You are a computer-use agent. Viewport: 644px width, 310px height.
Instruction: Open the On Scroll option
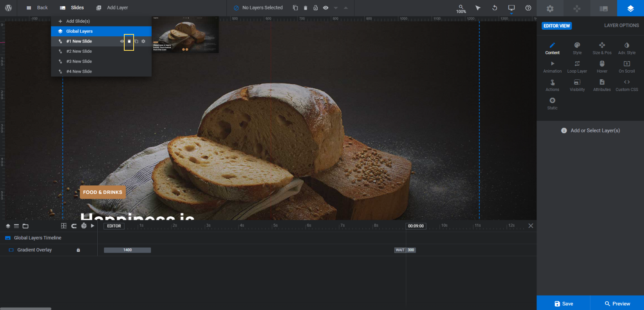pyautogui.click(x=627, y=67)
